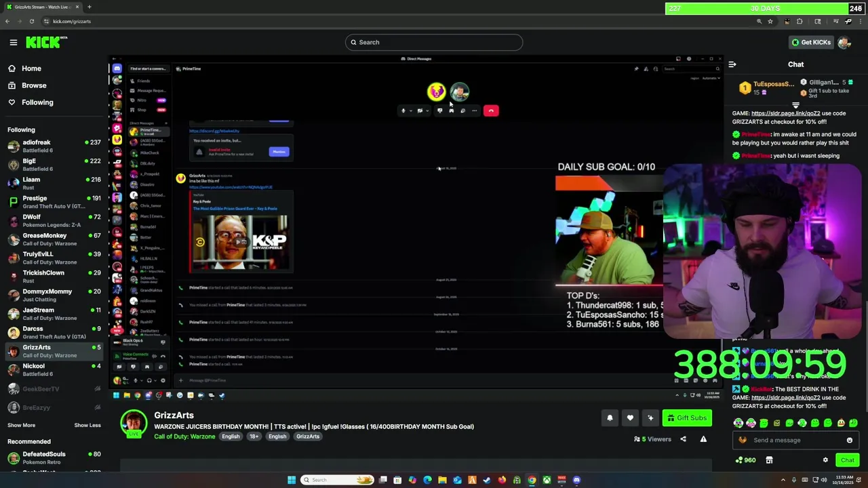Open chat identity badge icon
The image size is (868, 488).
pos(743,440)
